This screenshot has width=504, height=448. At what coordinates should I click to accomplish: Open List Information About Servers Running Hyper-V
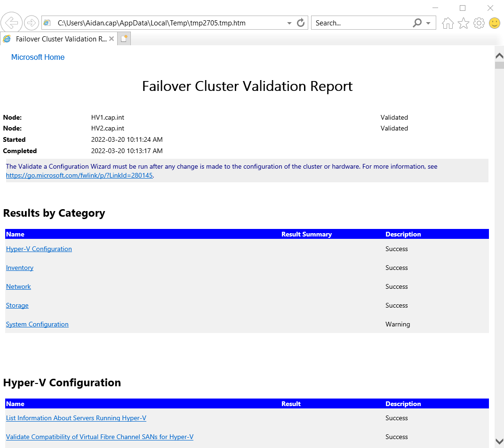[76, 418]
